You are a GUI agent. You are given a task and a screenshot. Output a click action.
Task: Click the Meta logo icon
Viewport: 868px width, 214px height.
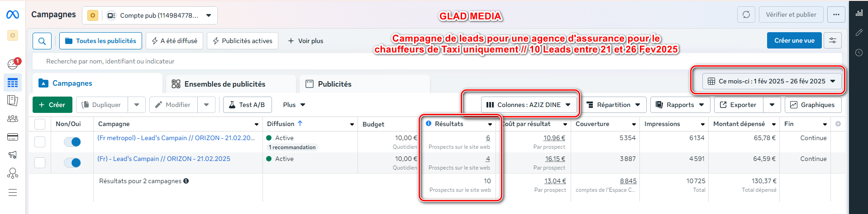(13, 15)
